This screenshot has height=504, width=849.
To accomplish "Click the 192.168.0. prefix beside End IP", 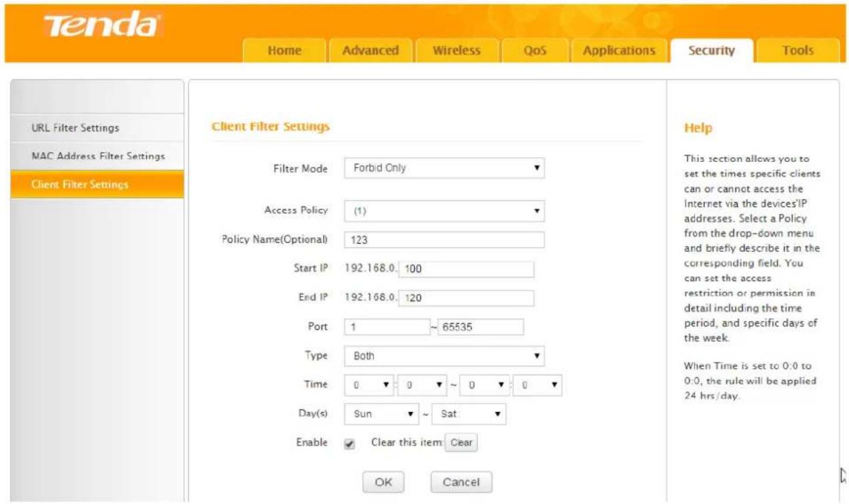I will coord(371,298).
